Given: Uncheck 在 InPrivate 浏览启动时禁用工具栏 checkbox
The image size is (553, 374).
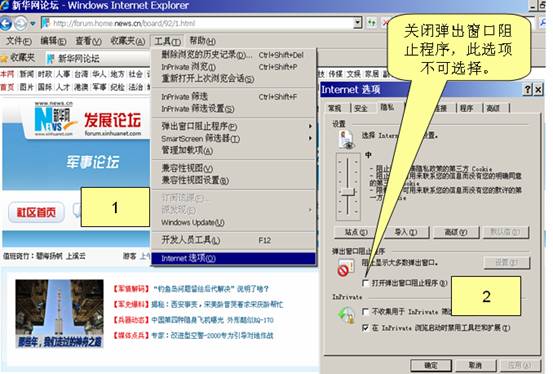Looking at the screenshot, I should pos(365,328).
